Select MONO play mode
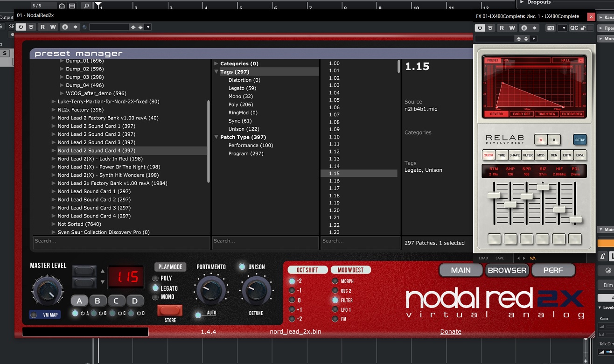This screenshot has width=614, height=364. (155, 297)
